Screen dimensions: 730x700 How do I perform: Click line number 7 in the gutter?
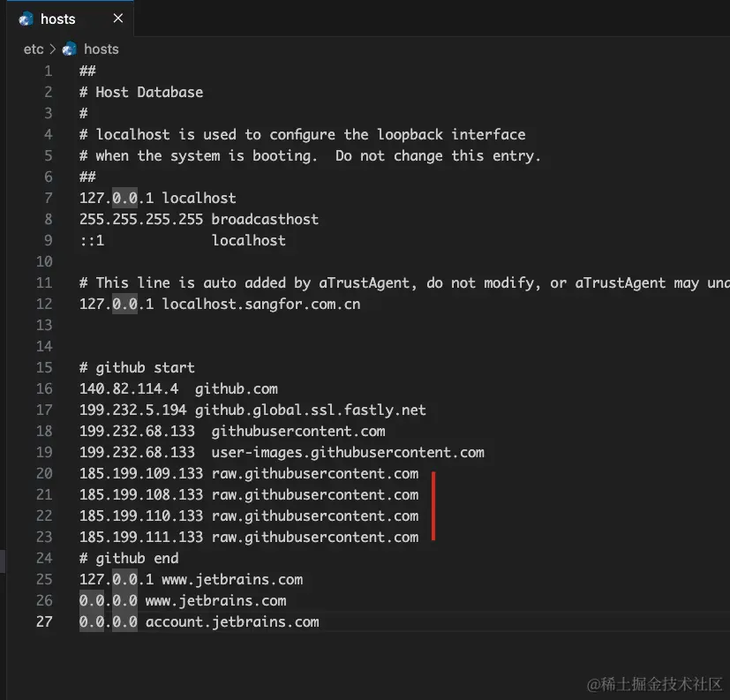(x=48, y=198)
